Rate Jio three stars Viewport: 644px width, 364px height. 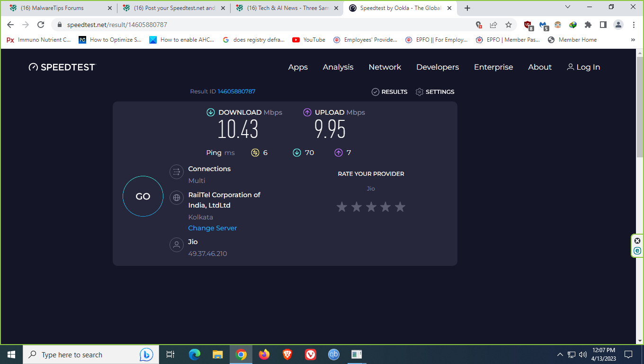pyautogui.click(x=371, y=207)
